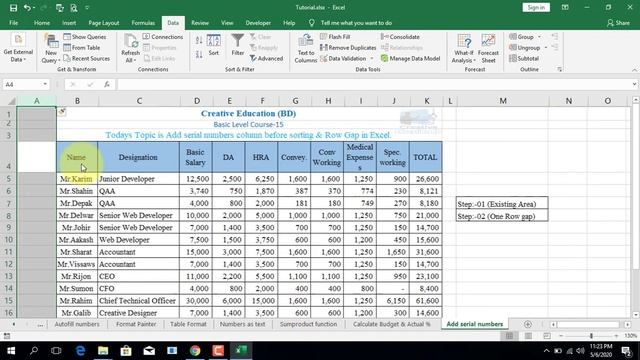Open the File tab

point(13,23)
